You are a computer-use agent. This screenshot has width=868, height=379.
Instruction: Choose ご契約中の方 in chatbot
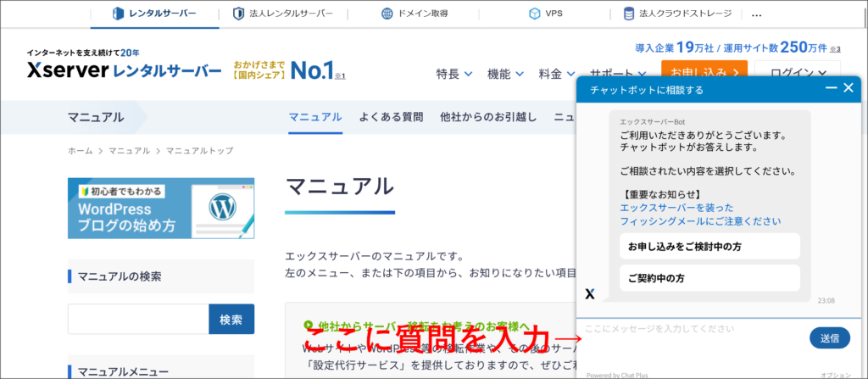click(x=709, y=278)
